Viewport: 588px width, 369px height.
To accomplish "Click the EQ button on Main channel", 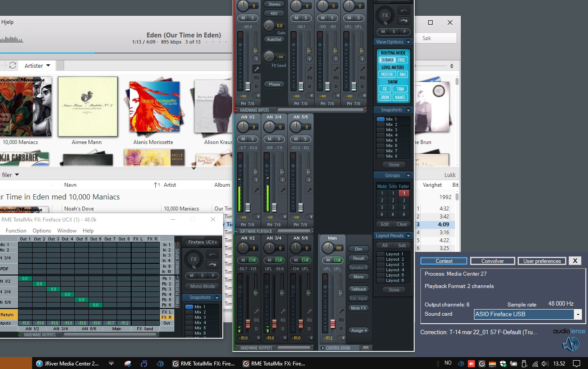I will click(341, 320).
